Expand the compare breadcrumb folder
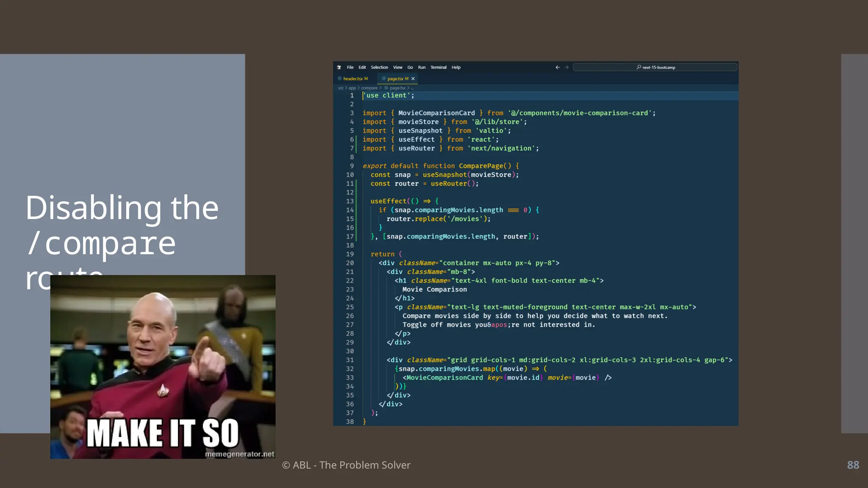868x488 pixels. point(369,88)
